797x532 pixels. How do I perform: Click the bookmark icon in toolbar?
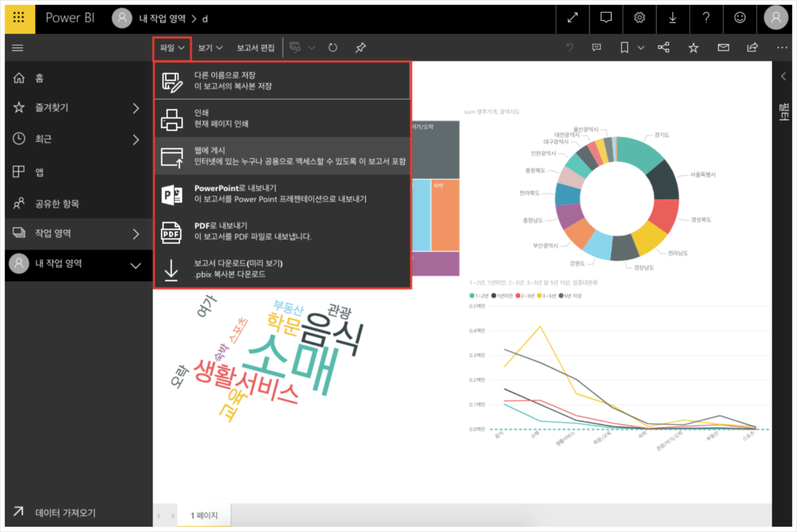[x=624, y=48]
